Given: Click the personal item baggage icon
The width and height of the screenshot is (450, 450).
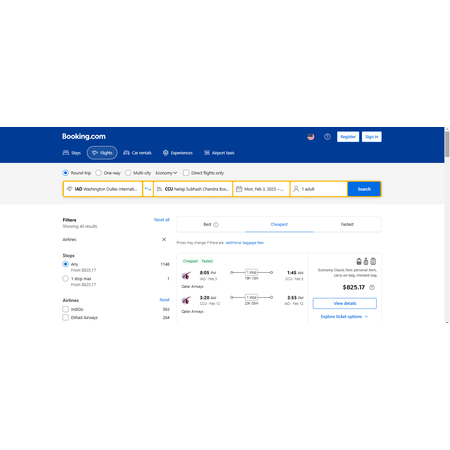Looking at the screenshot, I should coord(359,261).
